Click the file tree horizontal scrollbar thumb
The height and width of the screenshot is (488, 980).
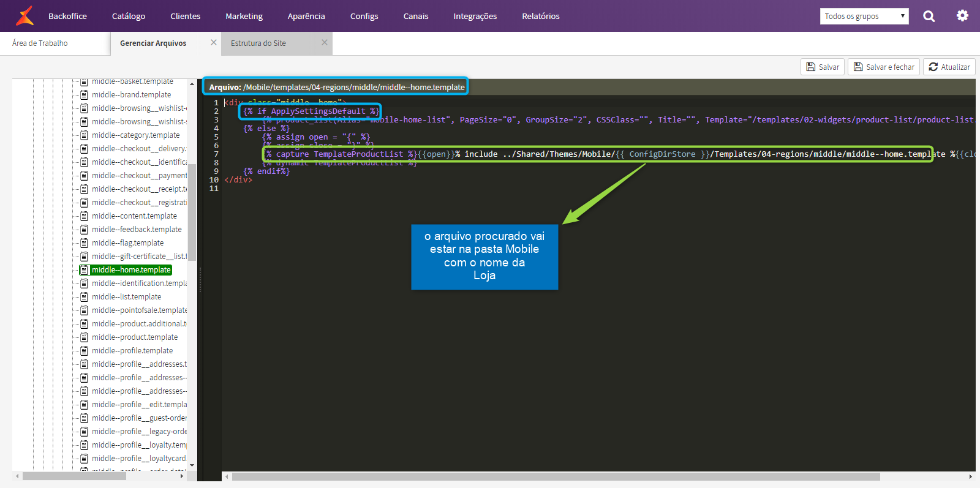[74, 476]
